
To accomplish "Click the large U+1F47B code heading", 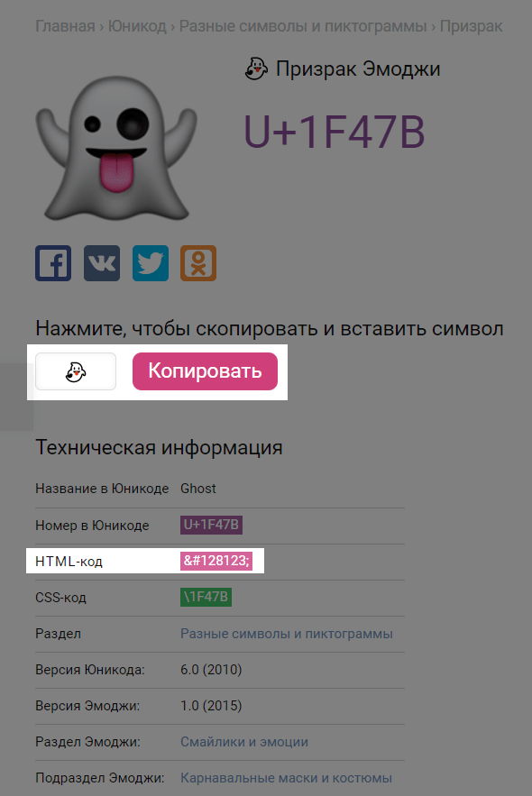I will pyautogui.click(x=335, y=132).
